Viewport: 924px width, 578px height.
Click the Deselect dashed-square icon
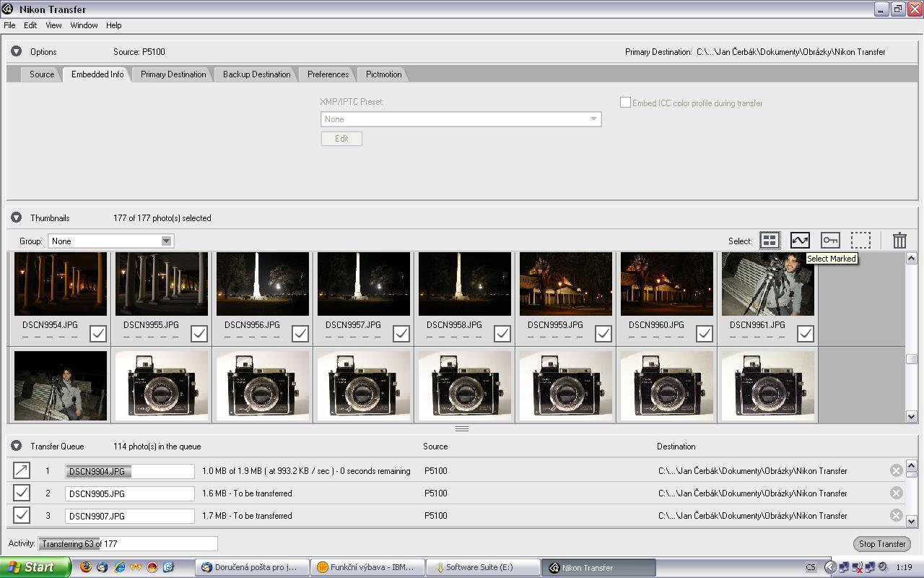coord(860,241)
